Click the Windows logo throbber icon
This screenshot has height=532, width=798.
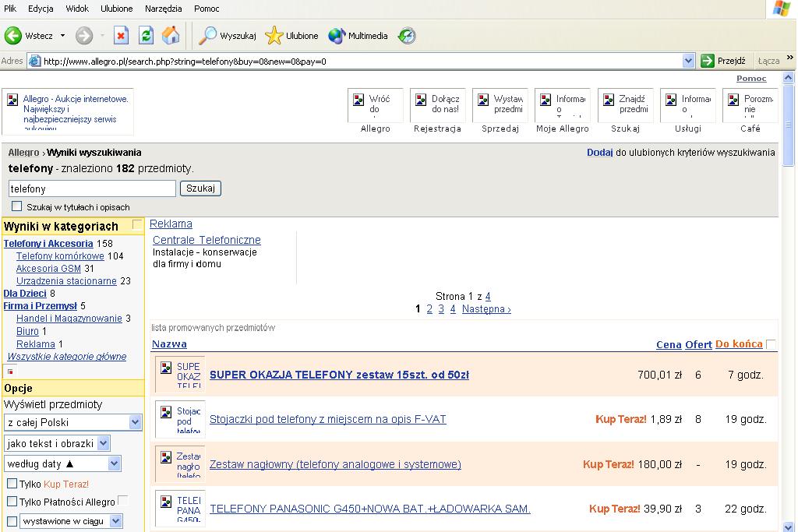[x=781, y=9]
